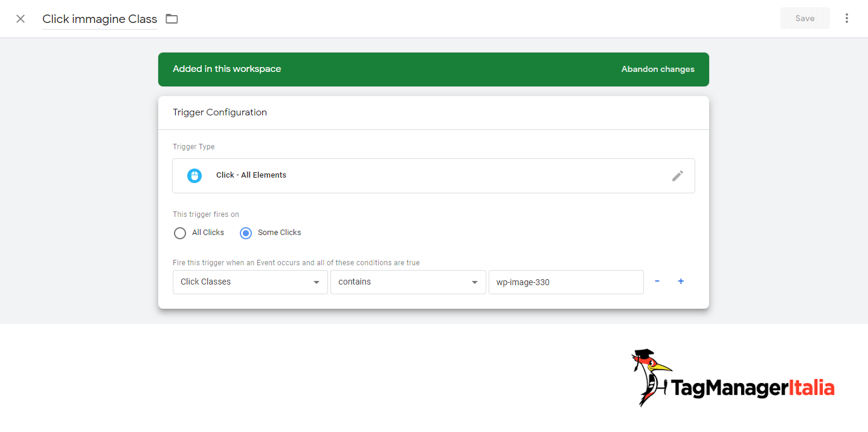Click the Trigger Type label
This screenshot has height=432, width=868.
(x=194, y=147)
